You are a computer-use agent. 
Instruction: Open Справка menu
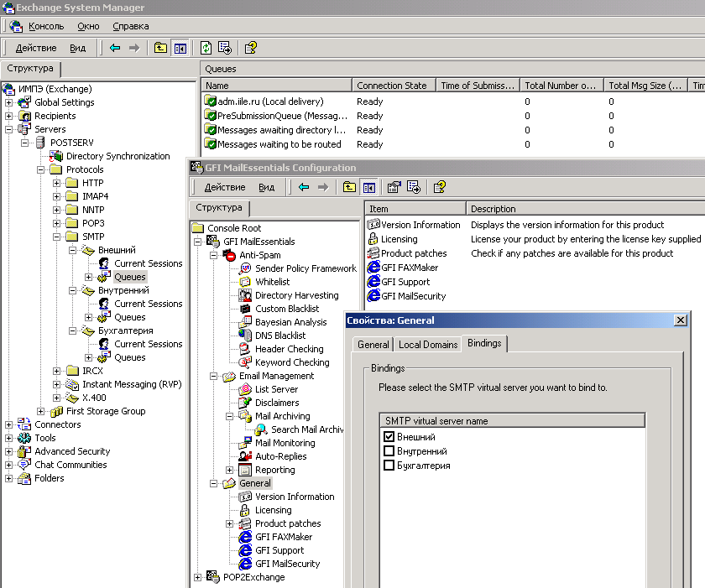click(x=130, y=26)
